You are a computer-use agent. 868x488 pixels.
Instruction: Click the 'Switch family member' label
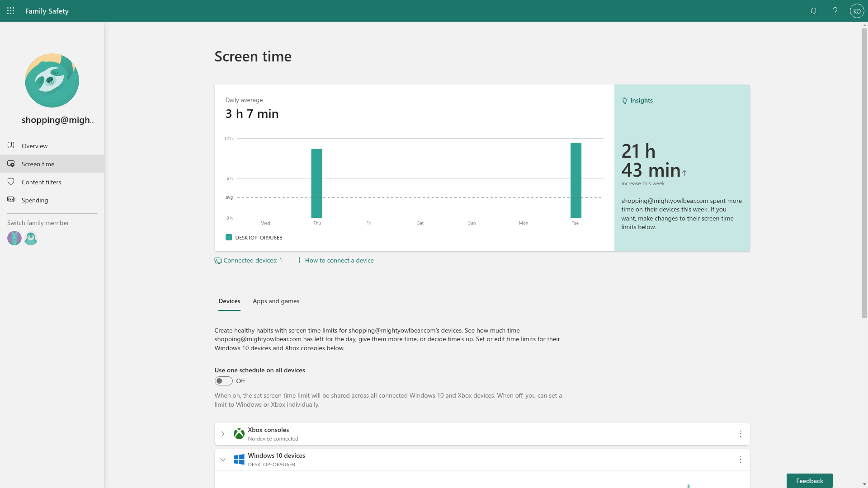click(x=38, y=223)
